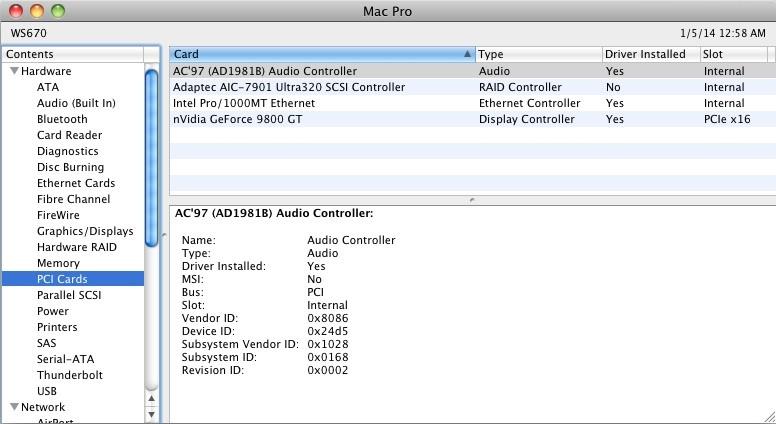The height and width of the screenshot is (424, 776).
Task: Click sort arrow in Card column header
Action: 468,55
